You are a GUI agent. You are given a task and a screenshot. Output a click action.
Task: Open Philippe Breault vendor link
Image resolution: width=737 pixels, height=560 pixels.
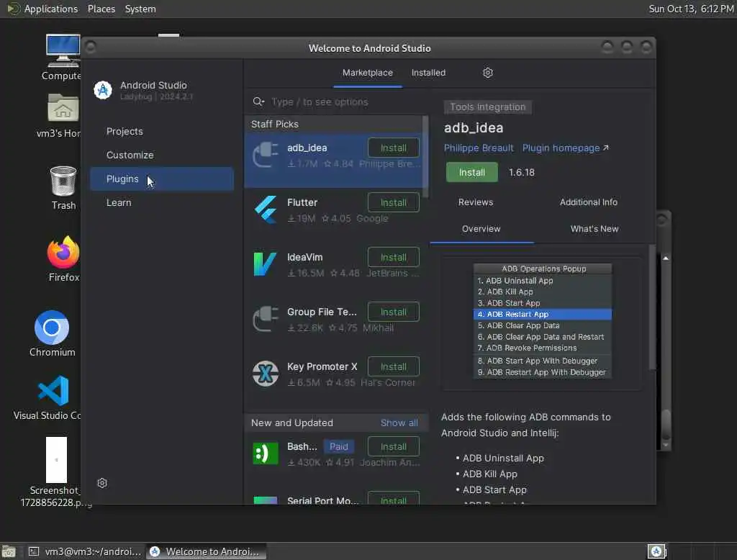click(x=479, y=148)
